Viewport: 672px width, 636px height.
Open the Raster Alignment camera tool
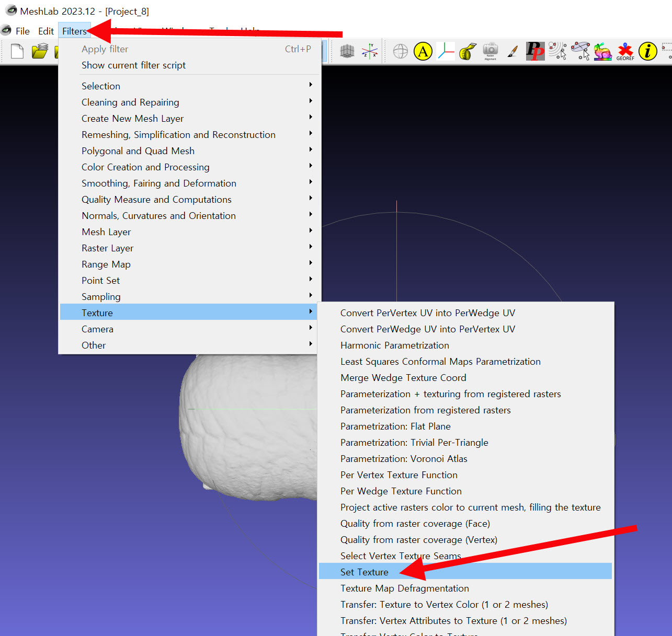pyautogui.click(x=491, y=51)
